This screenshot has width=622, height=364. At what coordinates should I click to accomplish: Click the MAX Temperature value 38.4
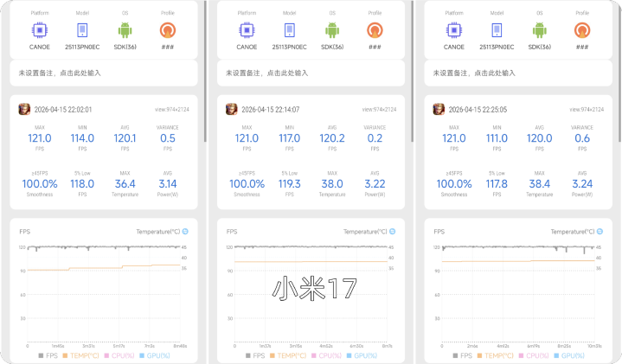[x=540, y=183]
